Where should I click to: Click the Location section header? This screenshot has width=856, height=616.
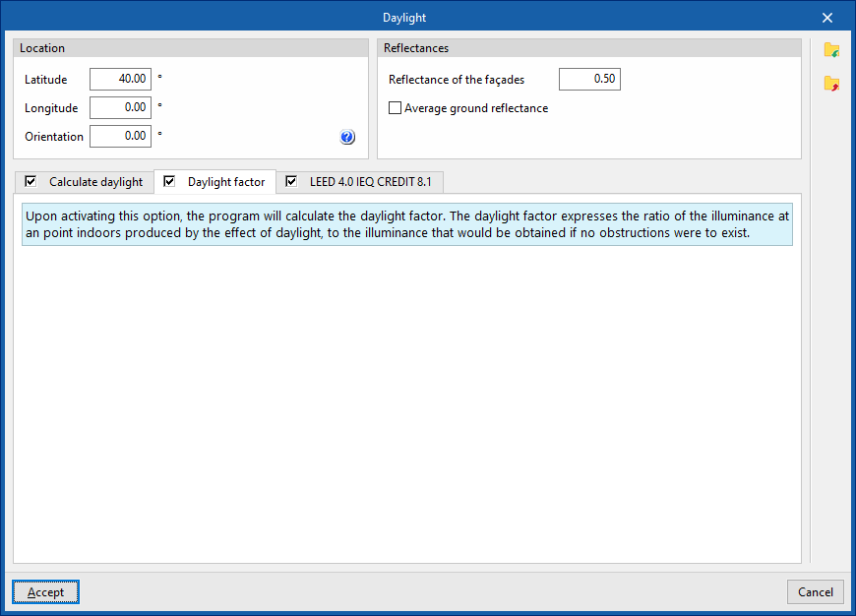[x=191, y=48]
